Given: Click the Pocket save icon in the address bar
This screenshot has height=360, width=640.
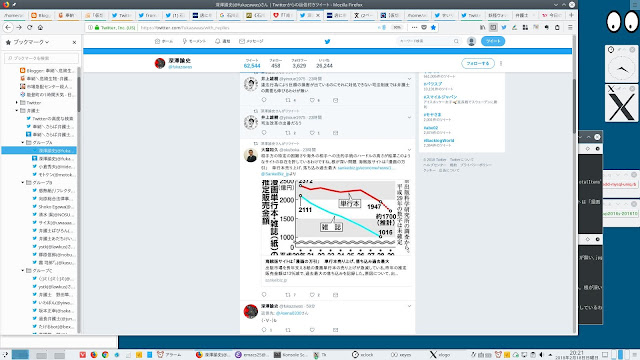Looking at the screenshot, I should click(x=424, y=27).
